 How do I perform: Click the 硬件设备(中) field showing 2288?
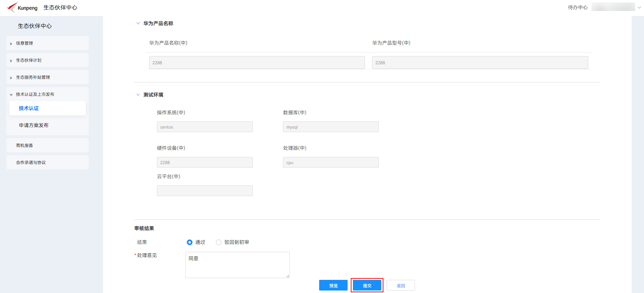[205, 162]
